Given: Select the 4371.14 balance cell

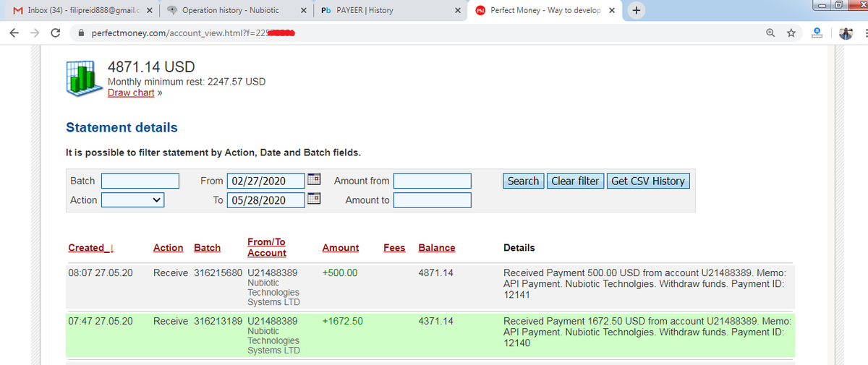Looking at the screenshot, I should coord(435,321).
